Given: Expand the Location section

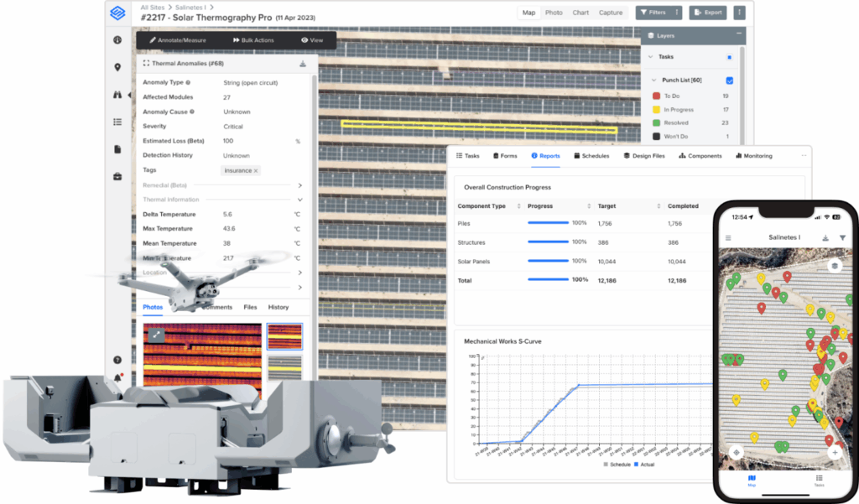Looking at the screenshot, I should [x=299, y=273].
